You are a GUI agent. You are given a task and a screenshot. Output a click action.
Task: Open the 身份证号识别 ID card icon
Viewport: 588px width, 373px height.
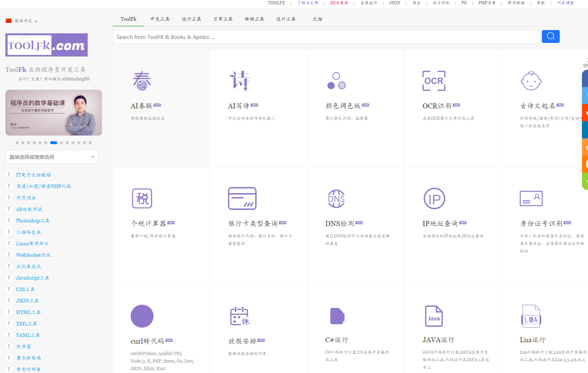click(x=531, y=198)
